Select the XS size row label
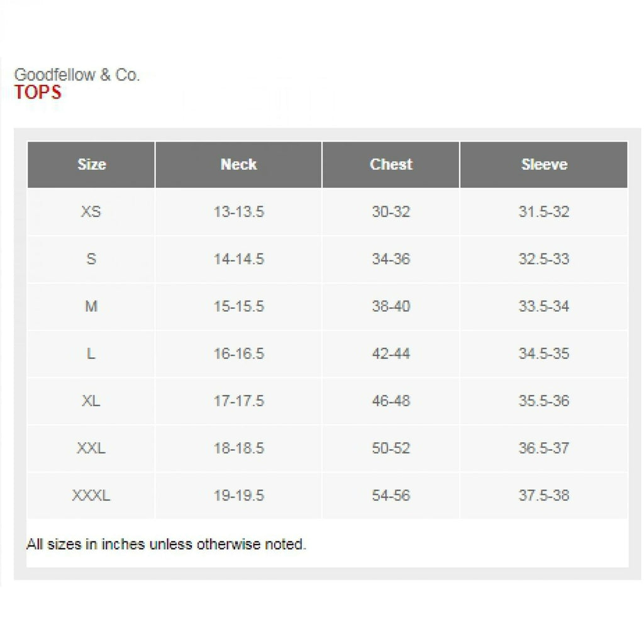This screenshot has height=644, width=644. click(91, 212)
